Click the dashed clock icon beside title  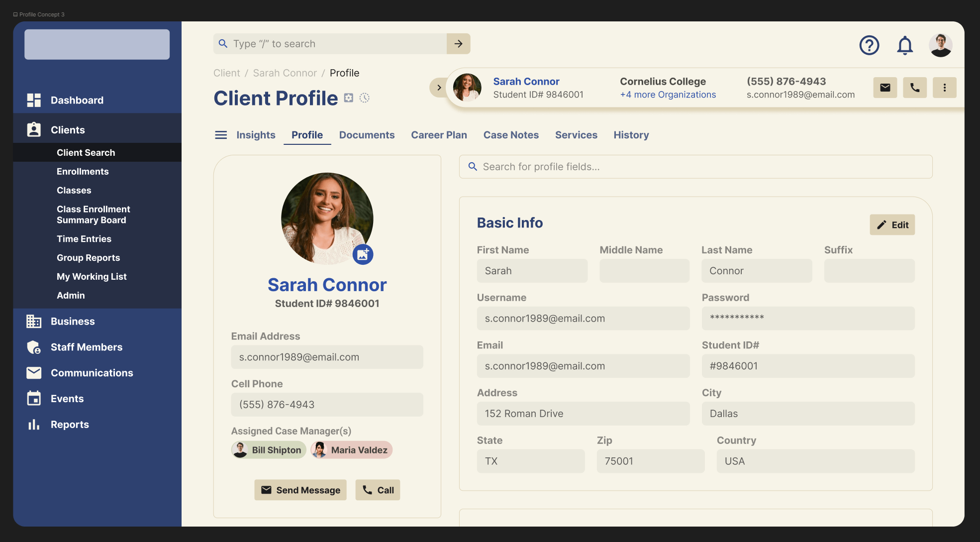pyautogui.click(x=365, y=98)
